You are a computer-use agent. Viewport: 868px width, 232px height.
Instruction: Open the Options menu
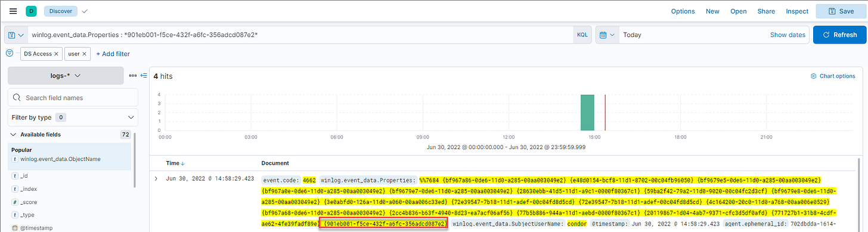(x=683, y=11)
